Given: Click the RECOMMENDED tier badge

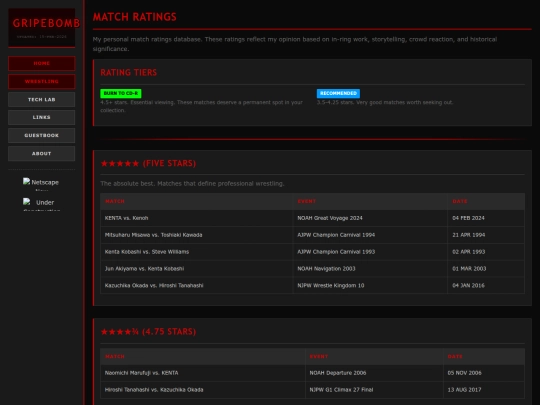Looking at the screenshot, I should 338,93.
